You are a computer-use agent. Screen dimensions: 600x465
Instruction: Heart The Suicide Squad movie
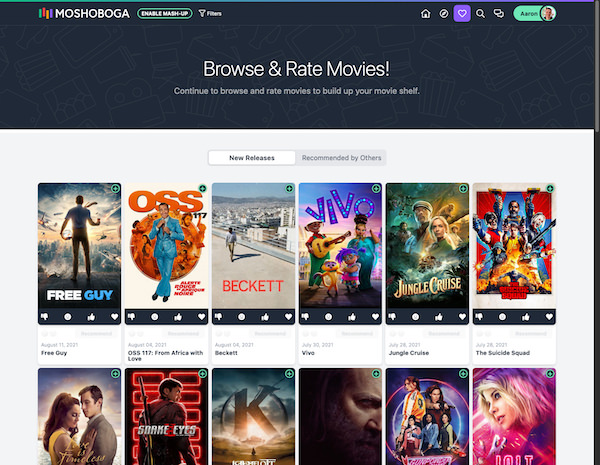549,317
